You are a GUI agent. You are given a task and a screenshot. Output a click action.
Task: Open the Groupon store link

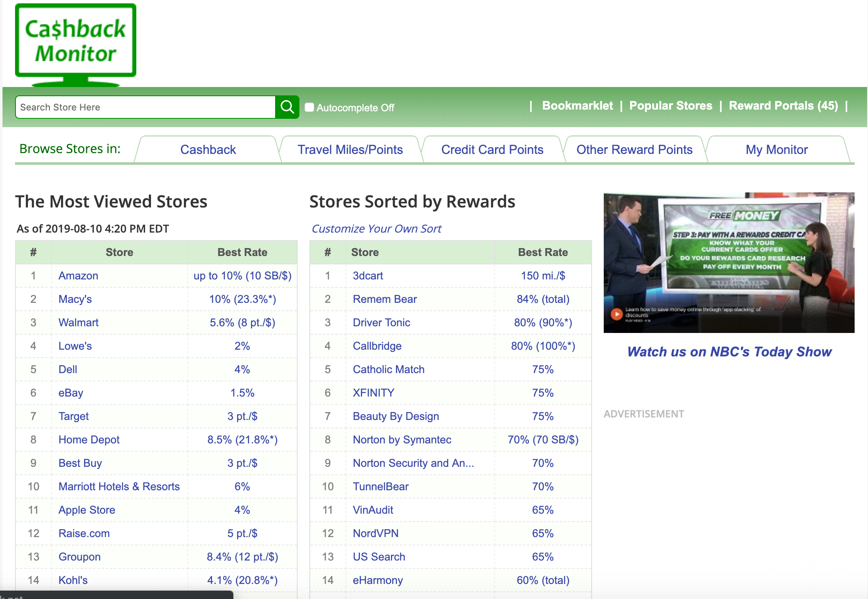(79, 557)
